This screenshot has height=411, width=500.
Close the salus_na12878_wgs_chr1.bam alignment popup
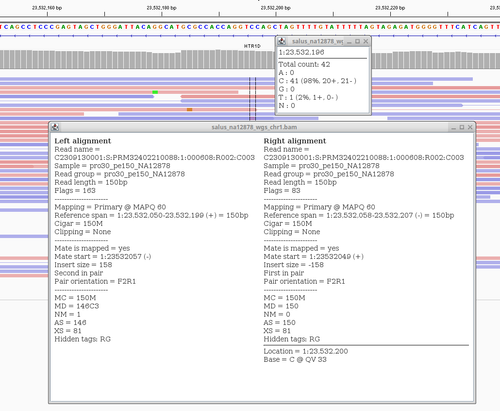tap(470, 127)
